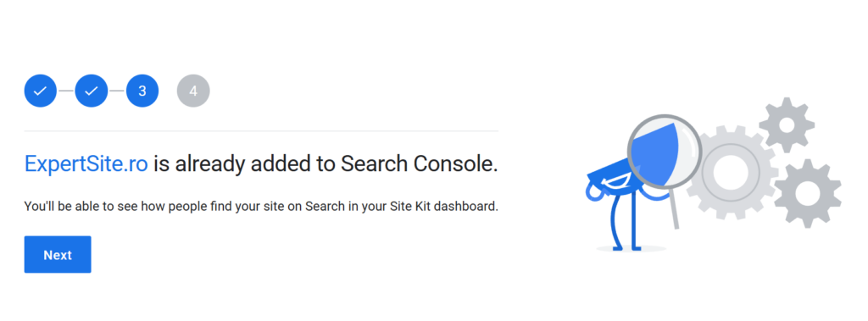The image size is (868, 321).
Task: Jump to the gray step 4 circle
Action: click(x=193, y=91)
